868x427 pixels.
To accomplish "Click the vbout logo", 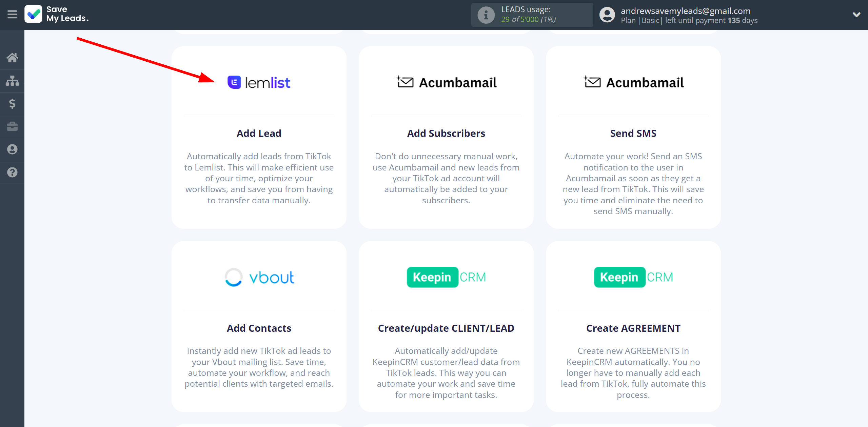I will (259, 277).
